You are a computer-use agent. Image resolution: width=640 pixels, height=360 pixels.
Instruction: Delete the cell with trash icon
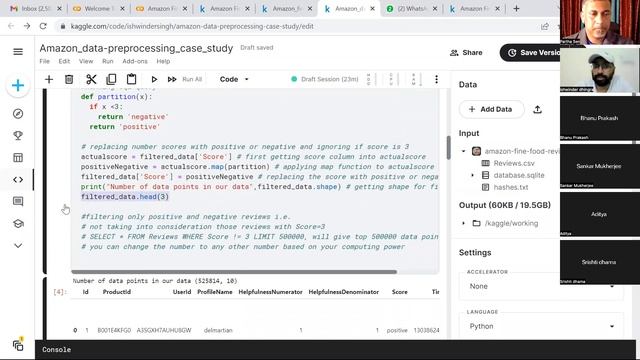click(x=69, y=79)
